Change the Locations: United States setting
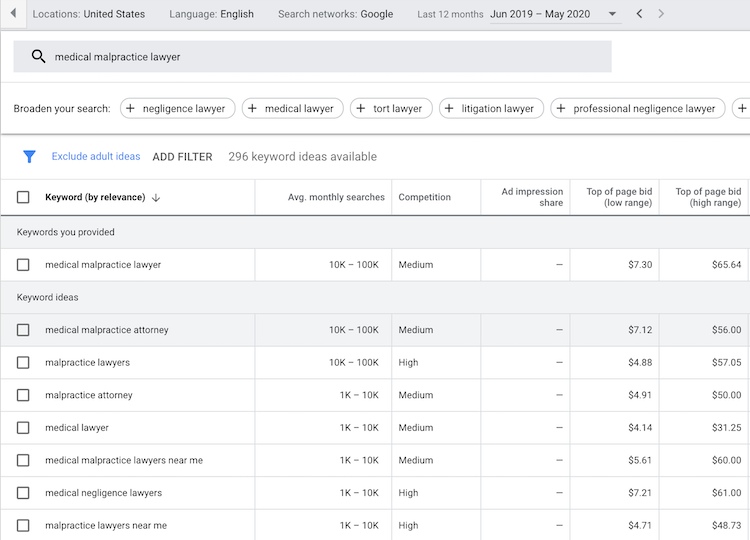This screenshot has width=750, height=540. coord(88,14)
